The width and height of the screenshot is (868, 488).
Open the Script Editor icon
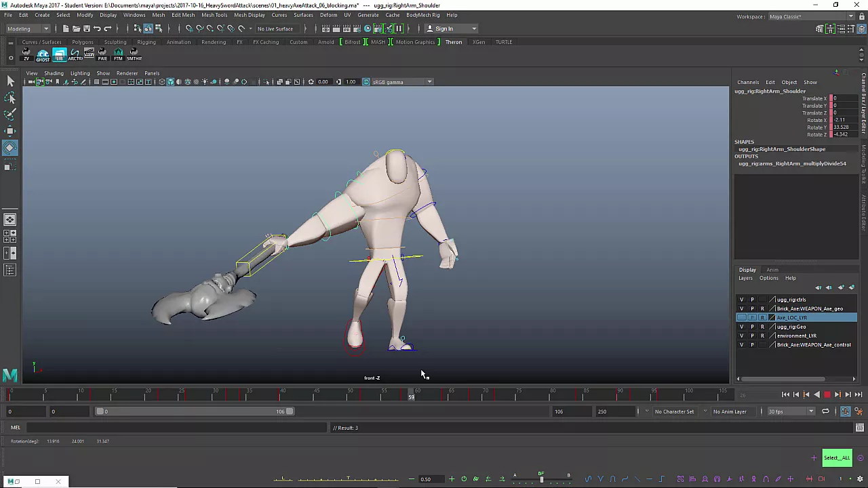coord(860,428)
